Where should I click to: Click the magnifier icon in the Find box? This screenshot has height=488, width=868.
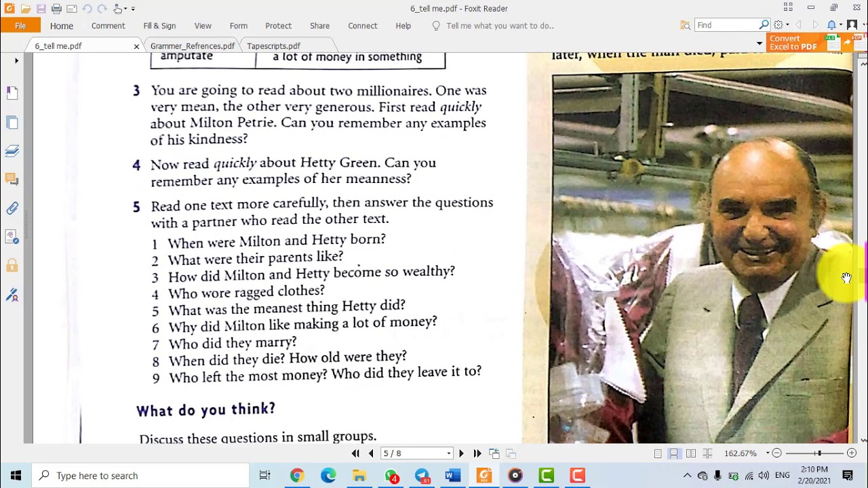point(764,25)
